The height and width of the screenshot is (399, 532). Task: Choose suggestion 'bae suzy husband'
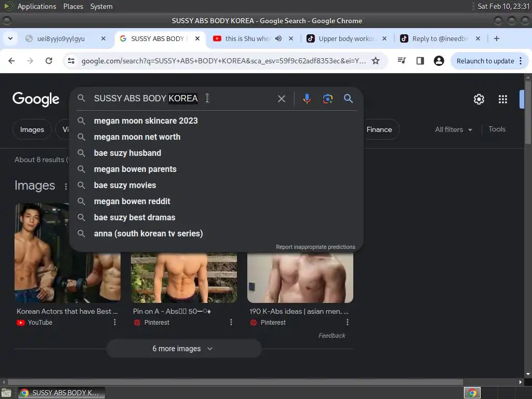point(216,153)
